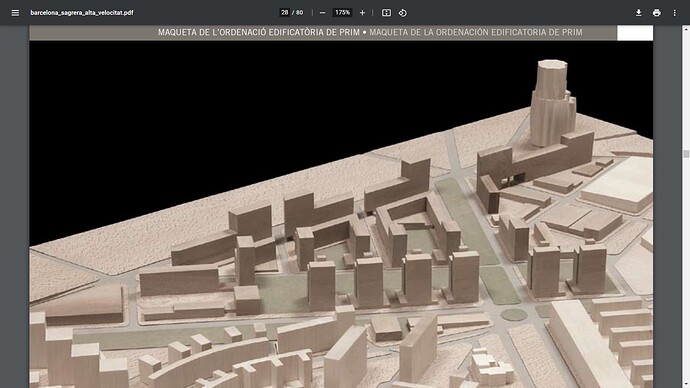The image size is (690, 388).
Task: Open the sidebar hamburger menu
Action: (x=15, y=13)
